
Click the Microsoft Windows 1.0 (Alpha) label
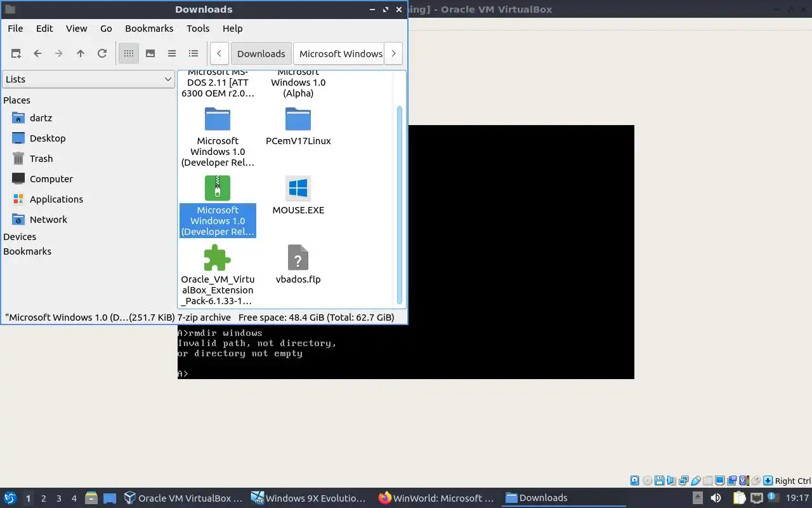click(x=298, y=83)
